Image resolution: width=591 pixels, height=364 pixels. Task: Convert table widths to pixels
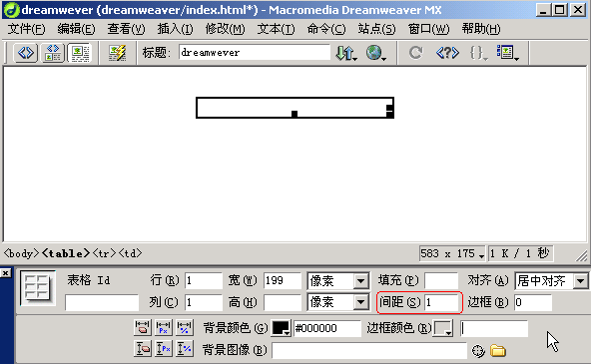tap(163, 328)
